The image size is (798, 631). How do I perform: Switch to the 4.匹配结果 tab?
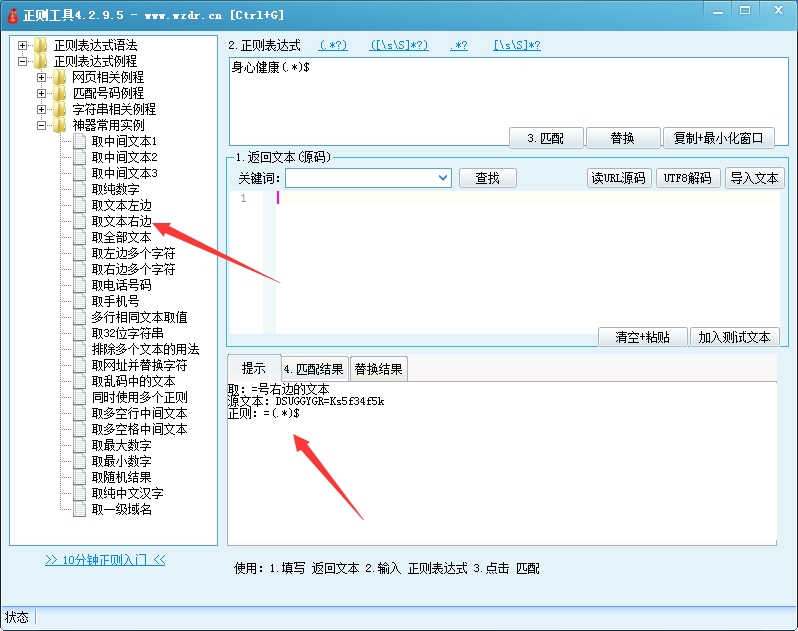click(x=315, y=369)
